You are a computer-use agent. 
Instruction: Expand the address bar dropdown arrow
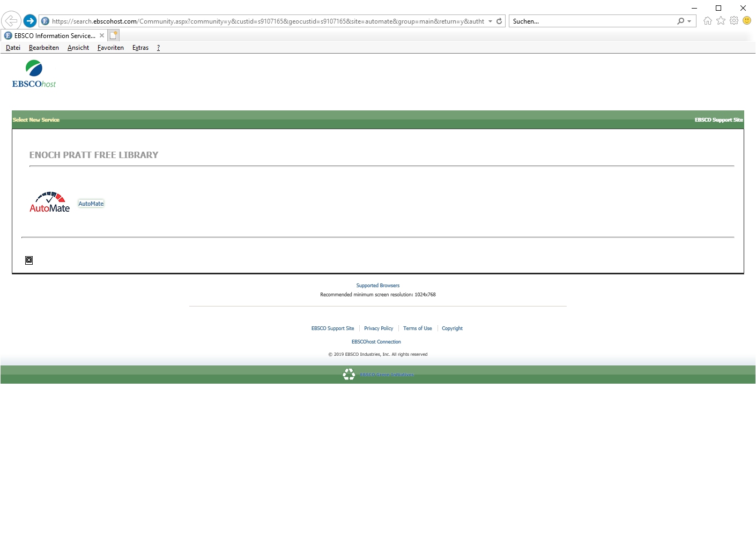point(490,21)
